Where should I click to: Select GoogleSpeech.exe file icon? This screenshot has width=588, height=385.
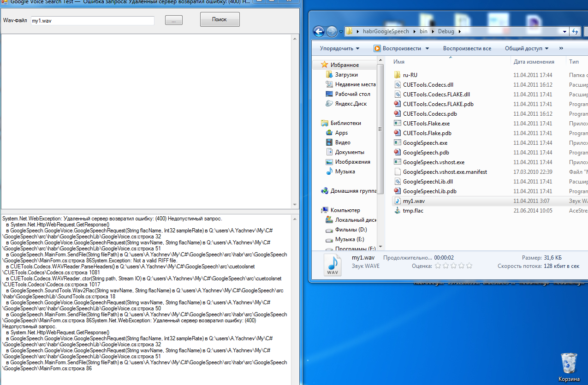pos(398,142)
